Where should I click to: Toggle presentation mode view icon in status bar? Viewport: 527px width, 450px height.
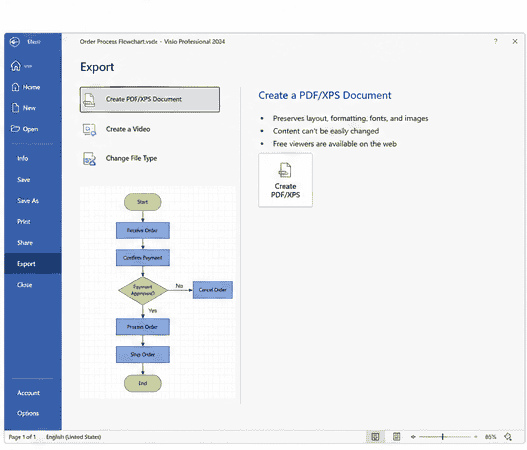[x=375, y=437]
